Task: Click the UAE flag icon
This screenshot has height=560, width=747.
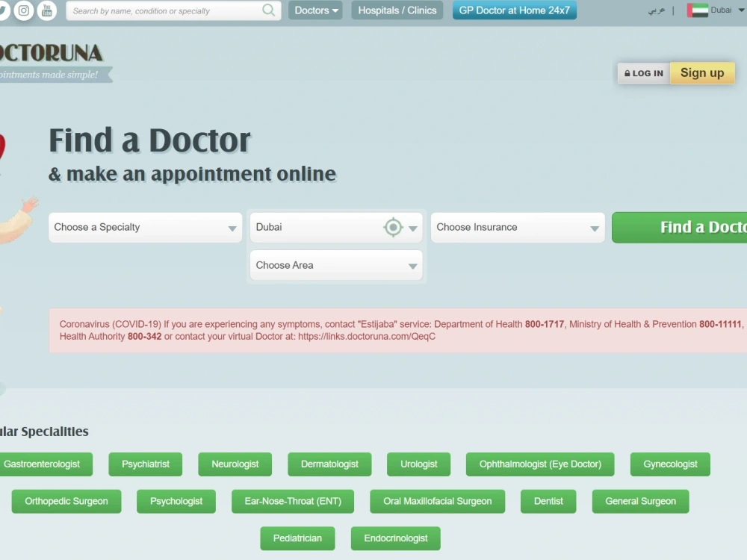Action: tap(697, 10)
